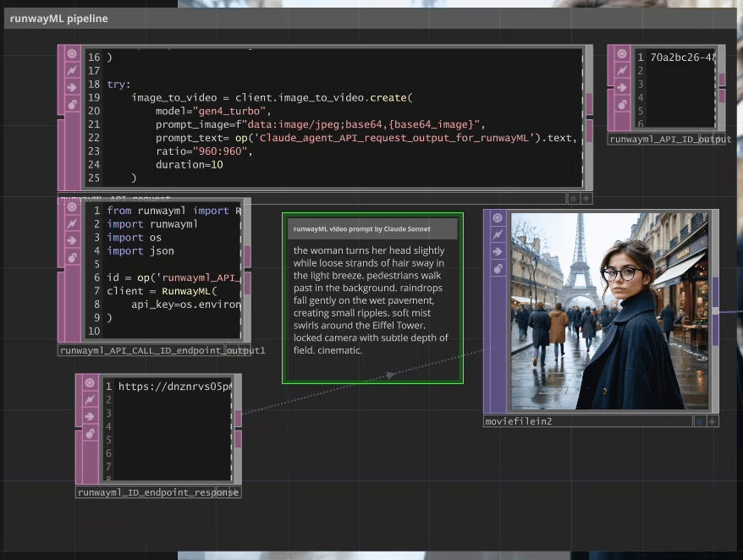Toggle viewer flag on runwayml_API_CALL_ID_endpoint_output1 node

pos(72,207)
